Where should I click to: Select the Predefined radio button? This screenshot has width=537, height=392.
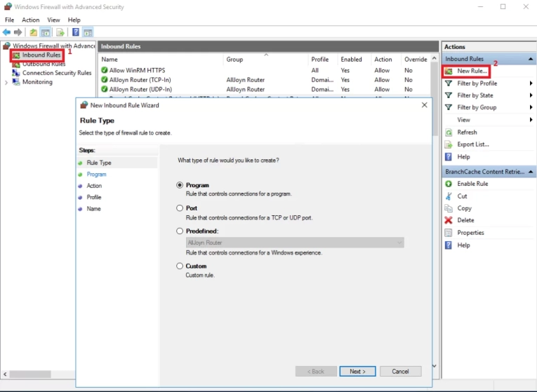[180, 231]
